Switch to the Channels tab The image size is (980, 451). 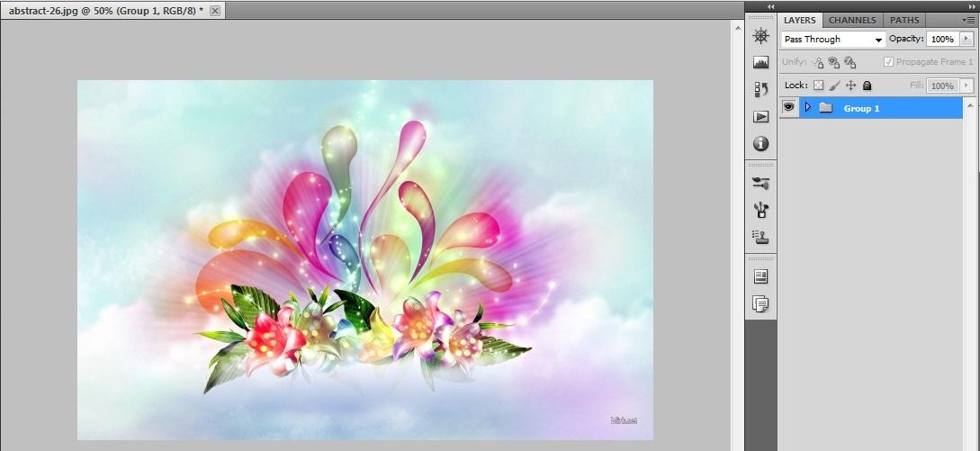(x=851, y=20)
